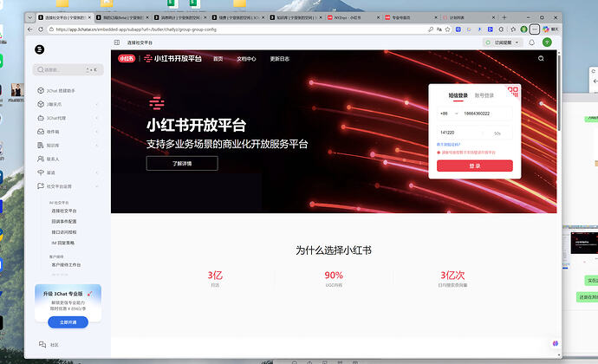Viewport: 598px width, 364px height.
Task: Click the green profile circle in browser toolbar
Action: click(x=524, y=29)
